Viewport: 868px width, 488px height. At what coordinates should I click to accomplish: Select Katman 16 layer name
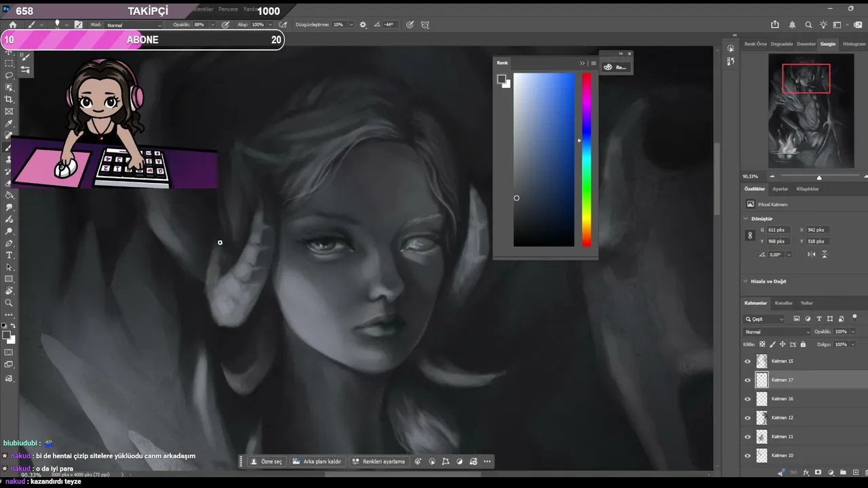783,399
